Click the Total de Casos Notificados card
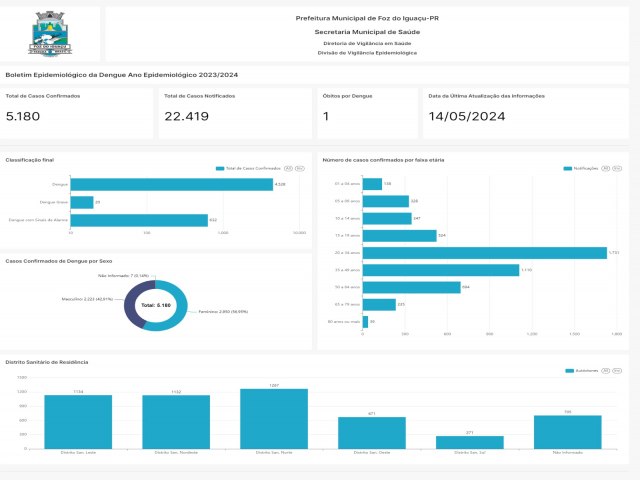 [235, 113]
